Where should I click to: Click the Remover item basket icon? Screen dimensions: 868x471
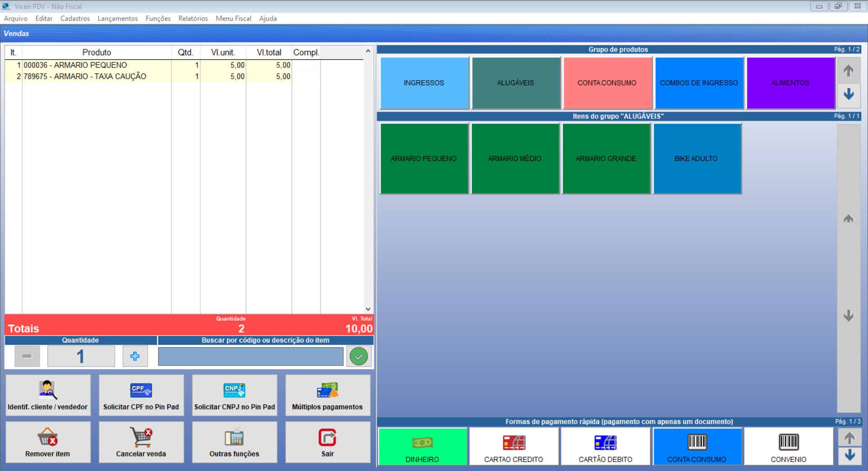click(x=47, y=437)
